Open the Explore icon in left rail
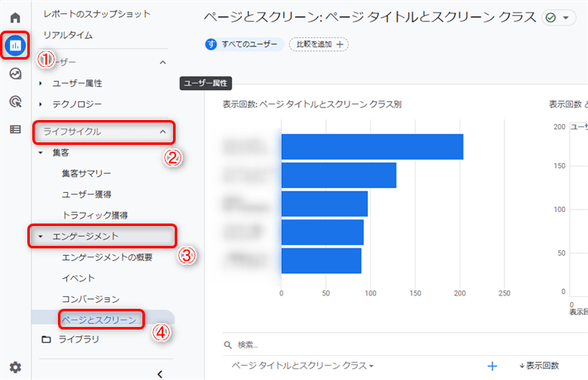The height and width of the screenshot is (380, 588). tap(15, 74)
